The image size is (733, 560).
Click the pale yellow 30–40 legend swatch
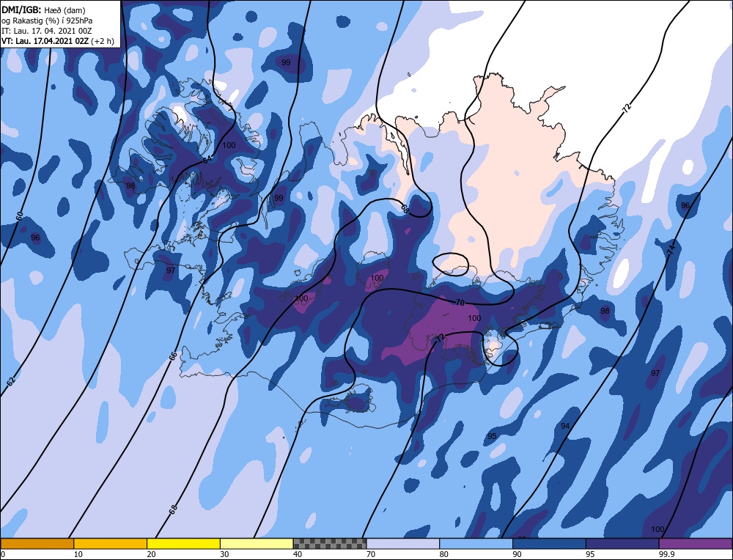pyautogui.click(x=257, y=544)
